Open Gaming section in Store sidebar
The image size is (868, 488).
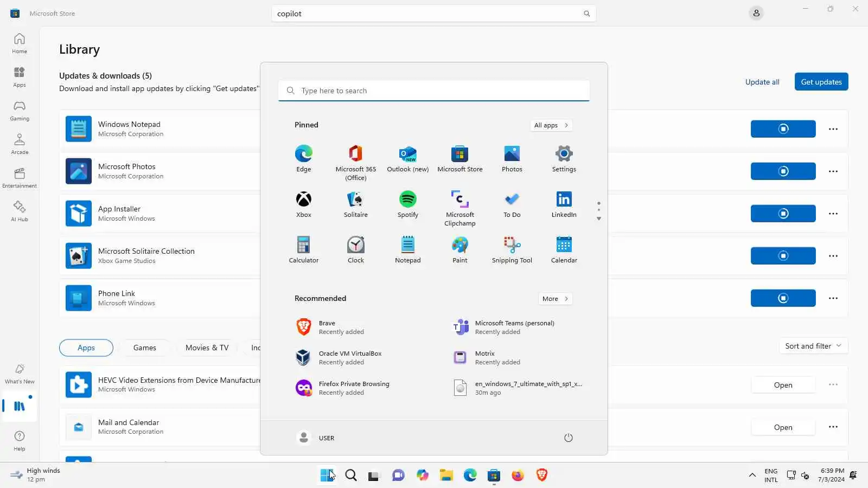coord(20,111)
